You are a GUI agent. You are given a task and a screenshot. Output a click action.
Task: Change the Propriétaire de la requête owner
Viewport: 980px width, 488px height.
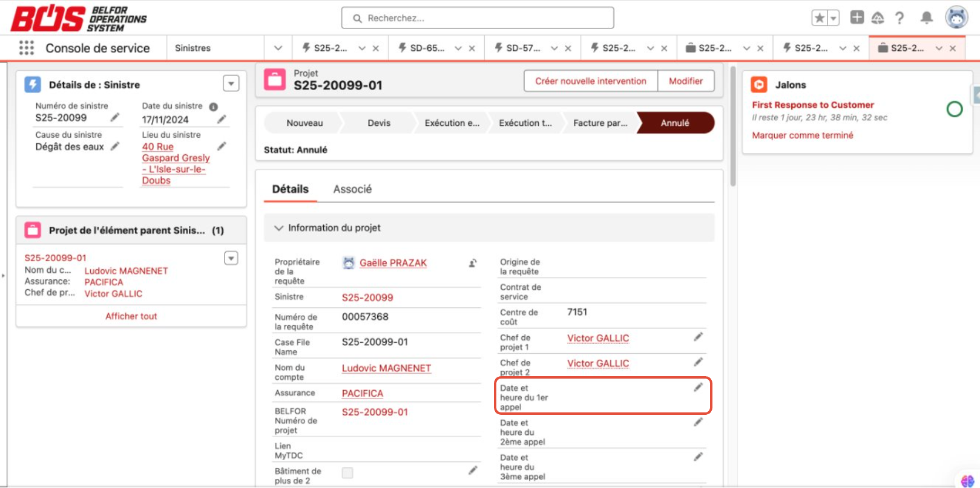point(473,263)
